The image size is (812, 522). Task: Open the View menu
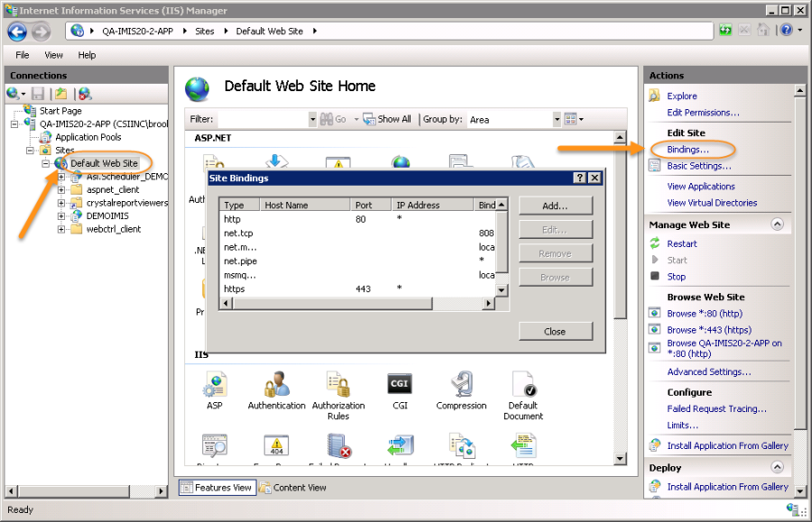[x=53, y=55]
